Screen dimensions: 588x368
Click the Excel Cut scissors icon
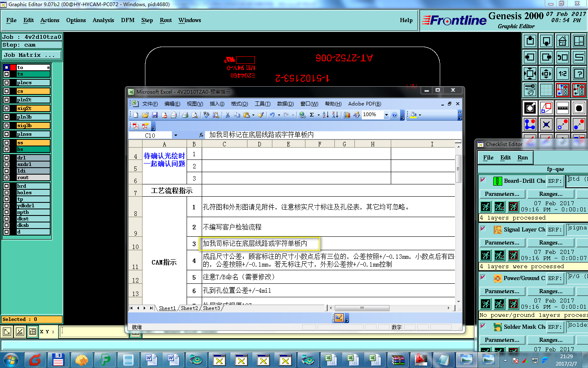pos(227,115)
